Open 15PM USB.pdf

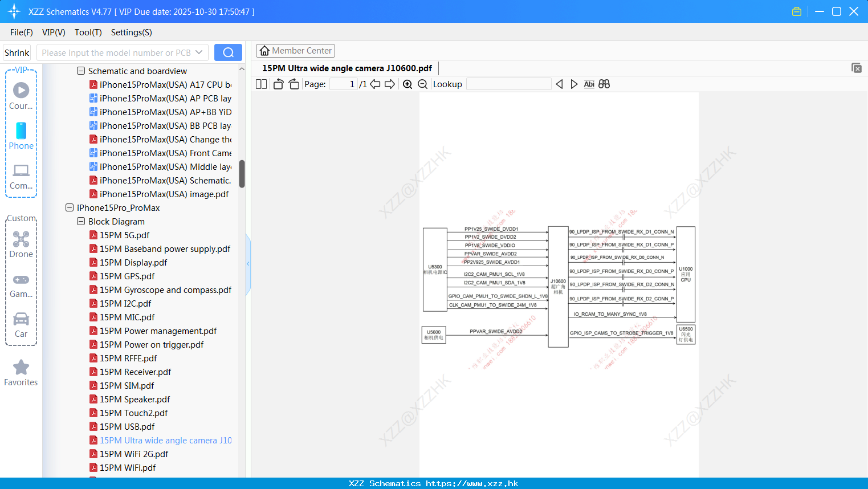tap(122, 427)
